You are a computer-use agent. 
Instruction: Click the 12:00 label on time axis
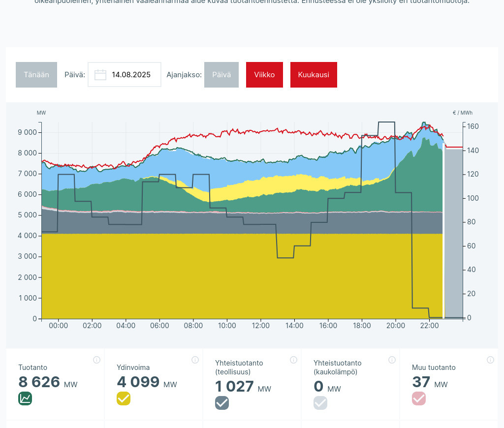coord(261,326)
